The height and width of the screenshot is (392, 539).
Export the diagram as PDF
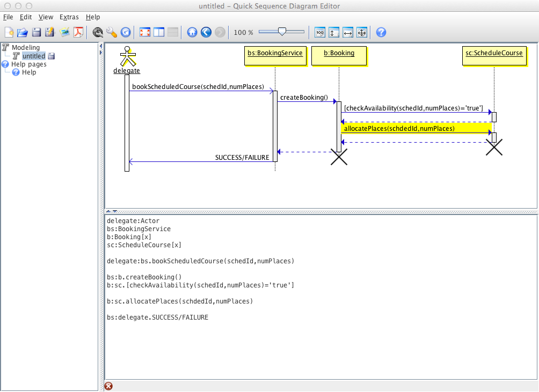(x=79, y=33)
